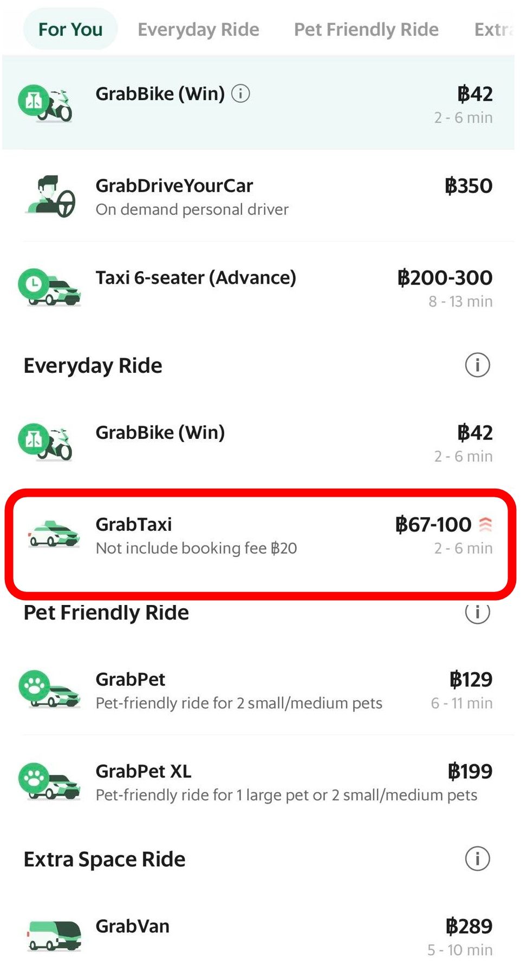521x980 pixels.
Task: Select GrabDriveYourCar ฿350 option
Action: click(x=260, y=196)
